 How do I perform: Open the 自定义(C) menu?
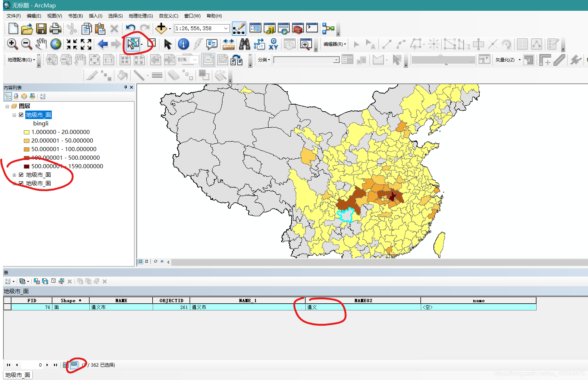168,16
